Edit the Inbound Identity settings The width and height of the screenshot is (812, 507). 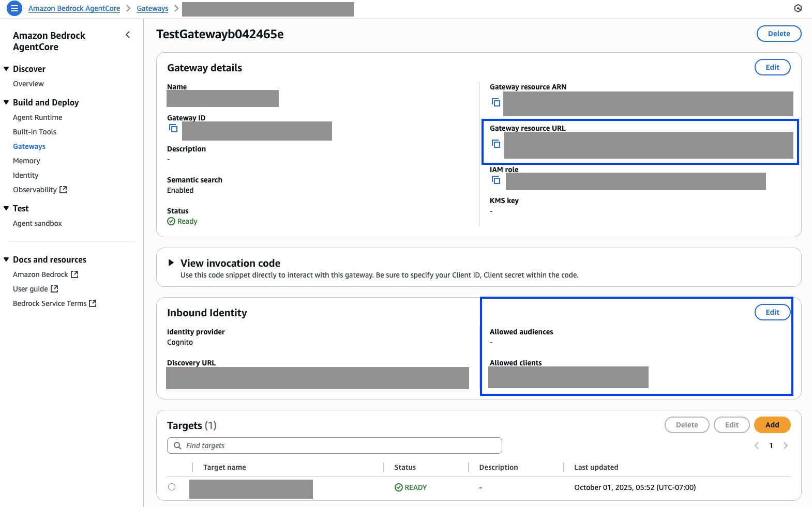[772, 312]
